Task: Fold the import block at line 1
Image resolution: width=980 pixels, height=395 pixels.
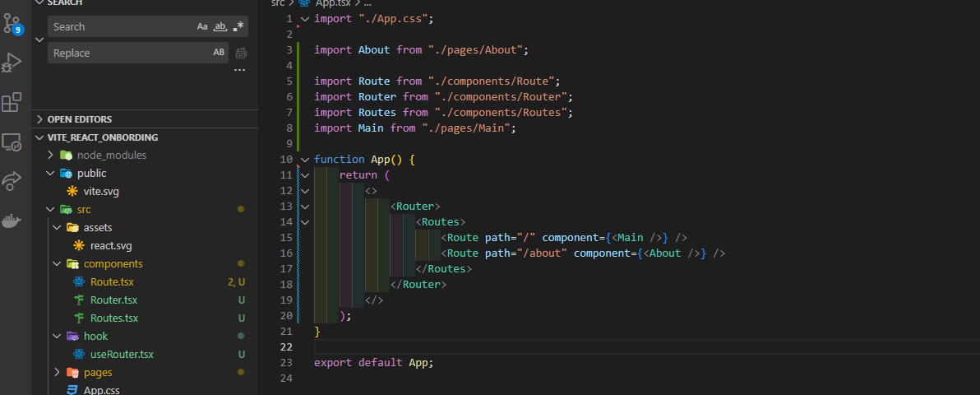Action: (x=305, y=19)
